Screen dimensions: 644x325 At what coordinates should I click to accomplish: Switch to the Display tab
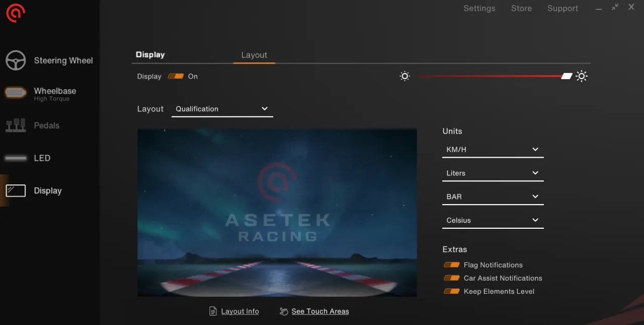point(150,55)
